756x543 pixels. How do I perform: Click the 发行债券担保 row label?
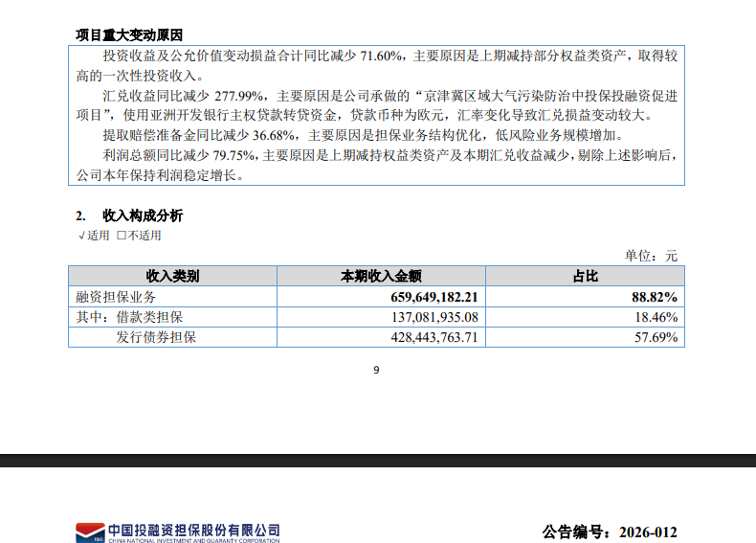(x=156, y=337)
